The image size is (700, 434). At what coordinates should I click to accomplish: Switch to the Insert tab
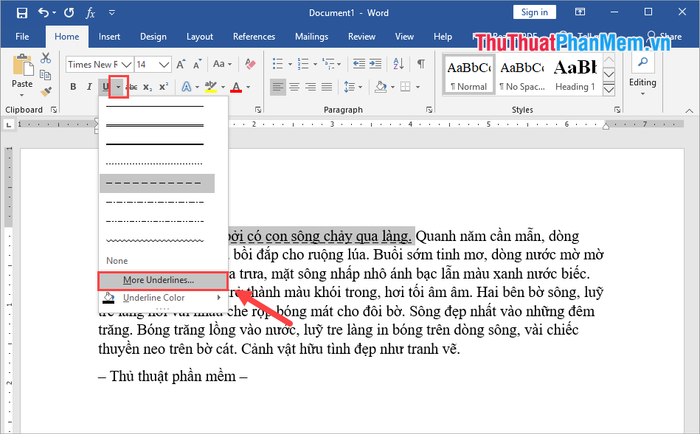109,37
